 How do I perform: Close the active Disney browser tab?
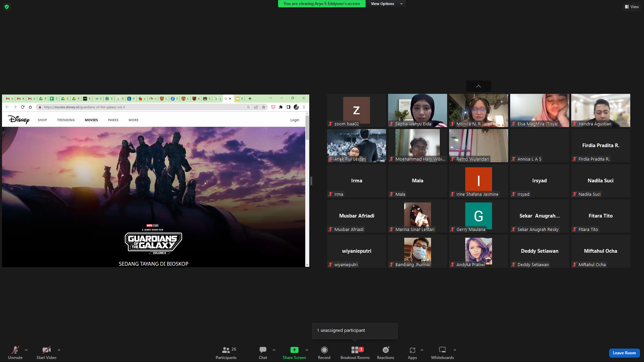pos(230,99)
